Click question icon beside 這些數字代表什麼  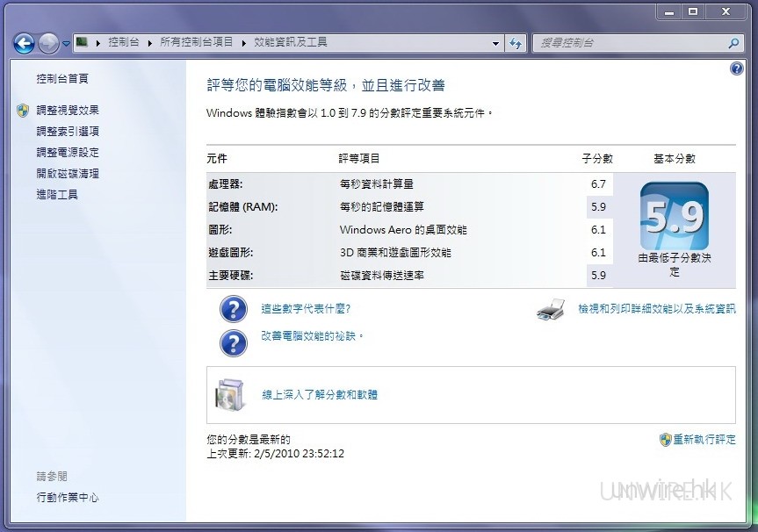click(234, 309)
